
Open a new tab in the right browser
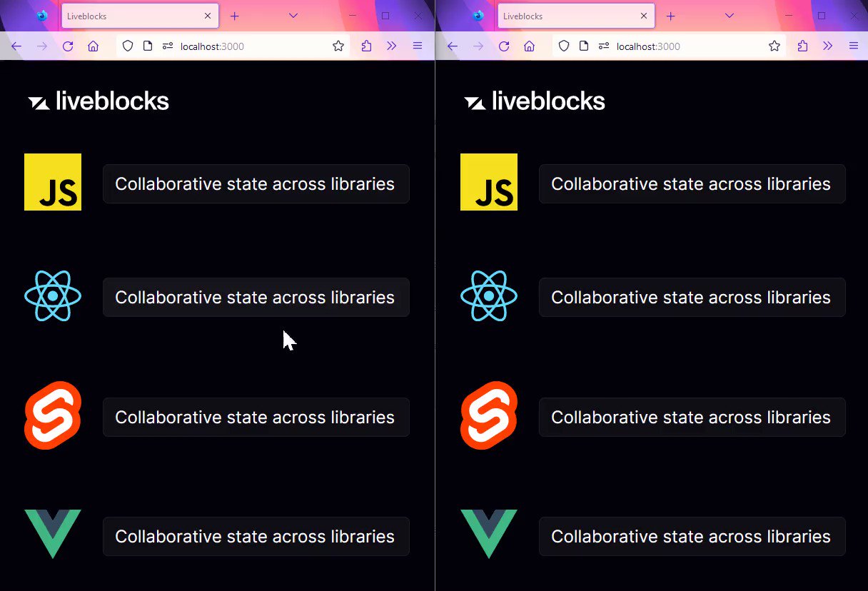click(670, 16)
